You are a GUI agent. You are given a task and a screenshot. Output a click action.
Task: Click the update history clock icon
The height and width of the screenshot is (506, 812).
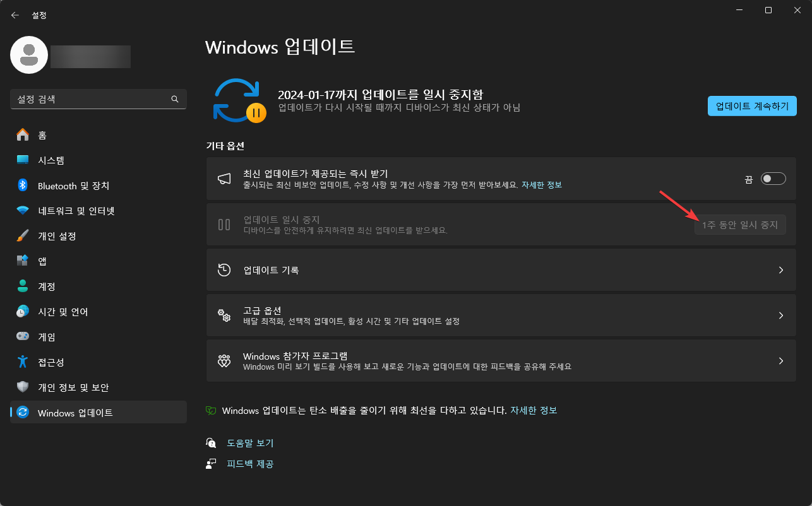coord(224,270)
